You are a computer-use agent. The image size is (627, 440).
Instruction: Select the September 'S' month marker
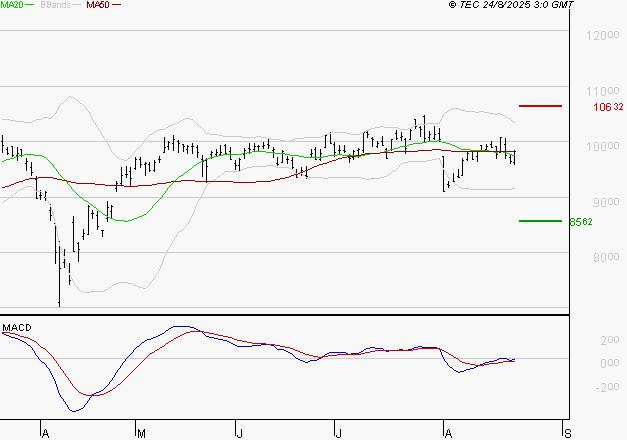[x=568, y=433]
